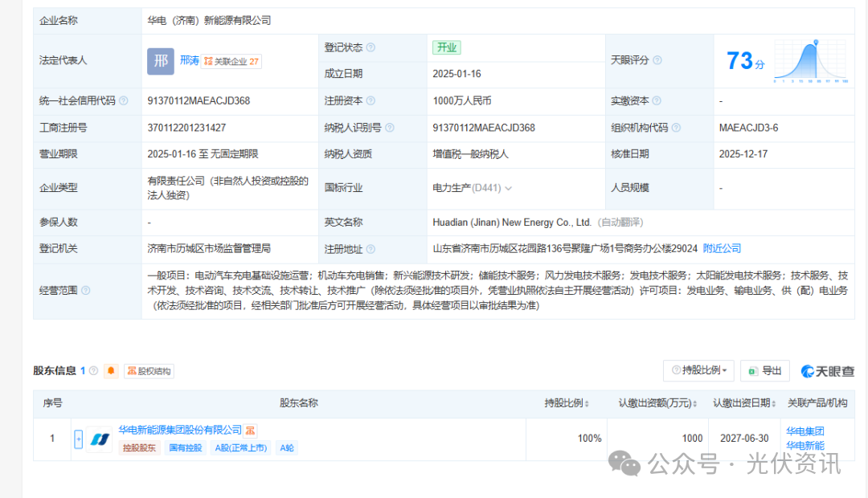Click the question mark icon next to 组织机构代码
The image size is (868, 498).
(679, 127)
